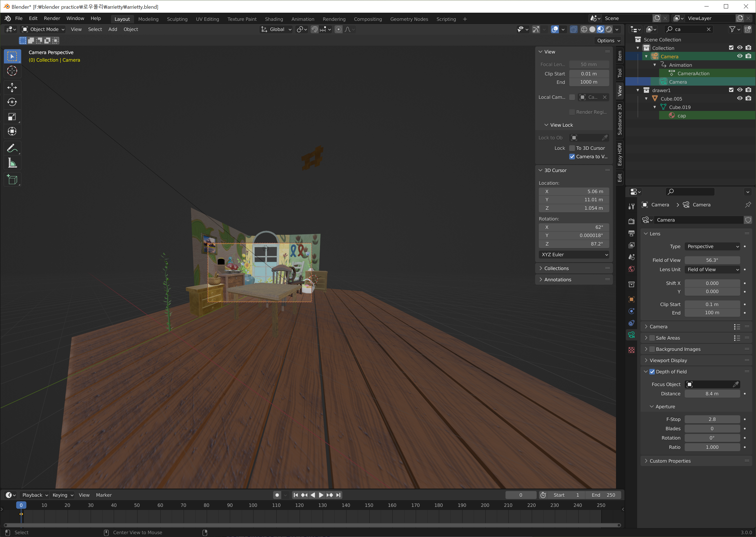Open the Render menu
Viewport: 756px width, 537px height.
(52, 19)
